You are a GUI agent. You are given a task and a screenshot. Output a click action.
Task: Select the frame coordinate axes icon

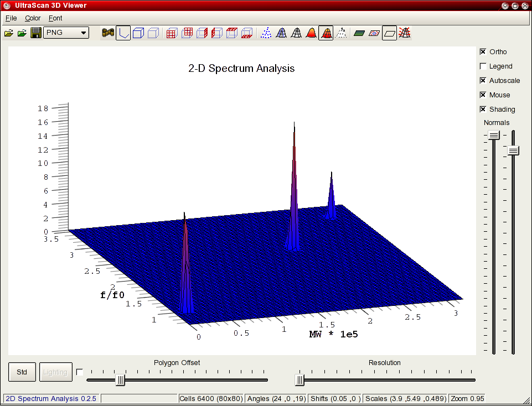123,33
